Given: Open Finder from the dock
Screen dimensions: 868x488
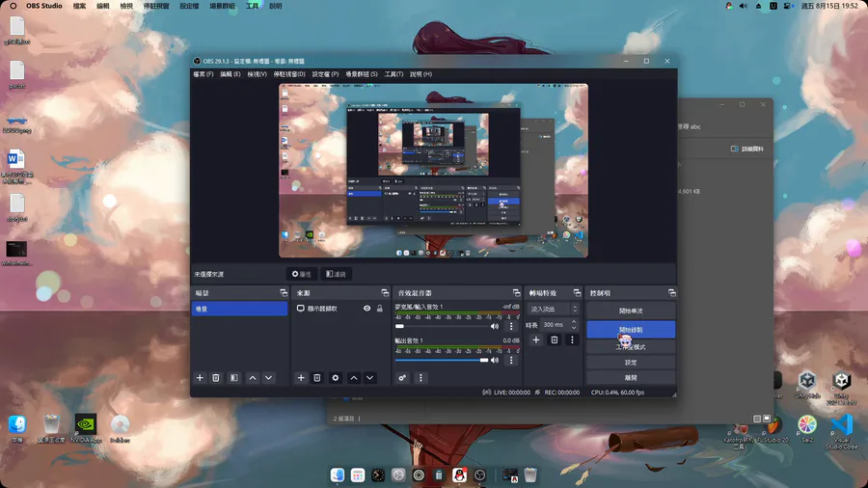Looking at the screenshot, I should [x=338, y=474].
